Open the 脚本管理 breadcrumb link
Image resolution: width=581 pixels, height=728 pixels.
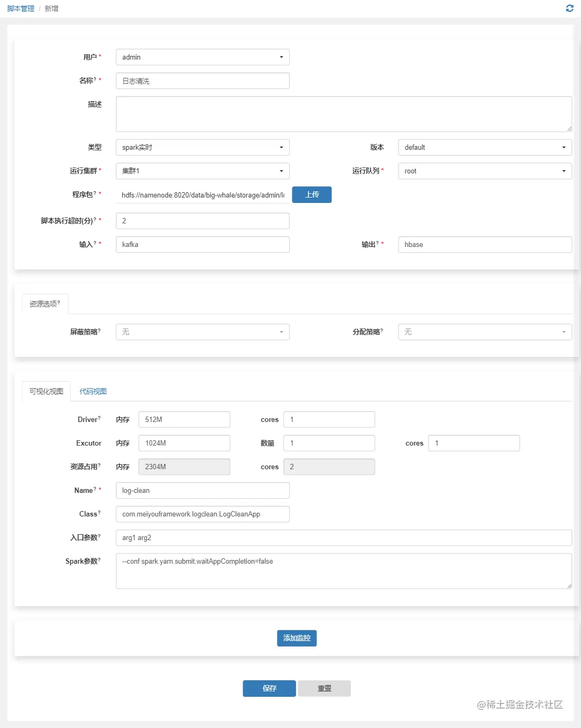[20, 9]
